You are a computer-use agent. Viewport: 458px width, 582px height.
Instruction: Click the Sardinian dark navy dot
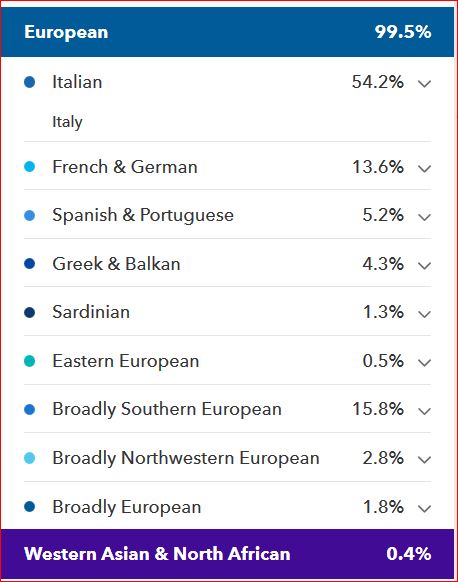[x=30, y=312]
